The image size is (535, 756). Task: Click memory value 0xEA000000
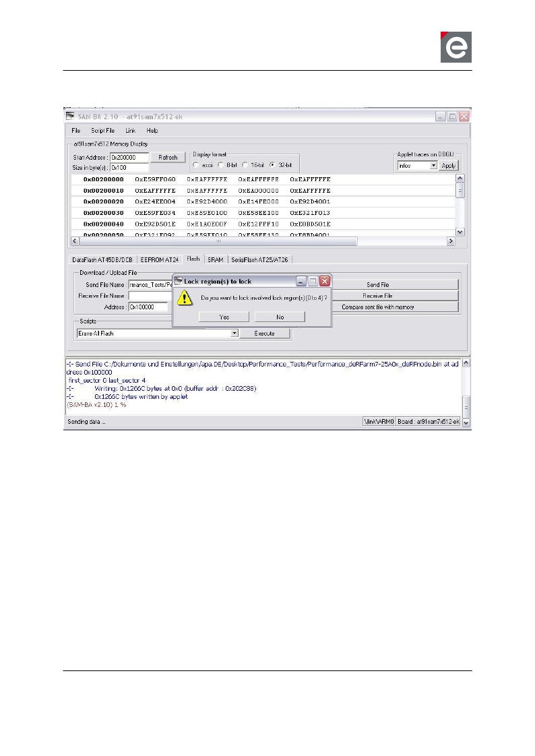258,191
